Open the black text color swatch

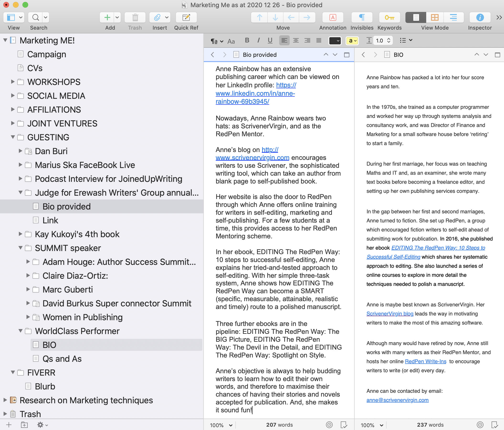click(x=335, y=41)
